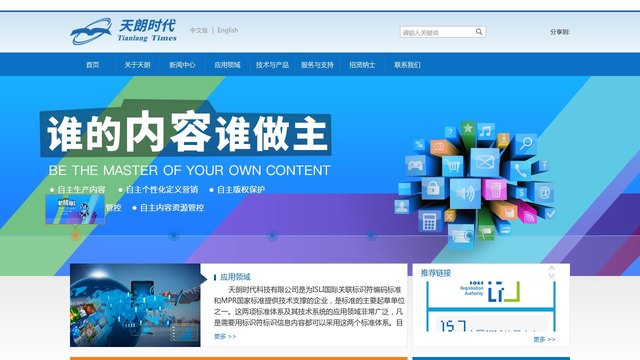The height and width of the screenshot is (360, 640).
Task: Click the pink RSS feed cube icon
Action: point(528,217)
